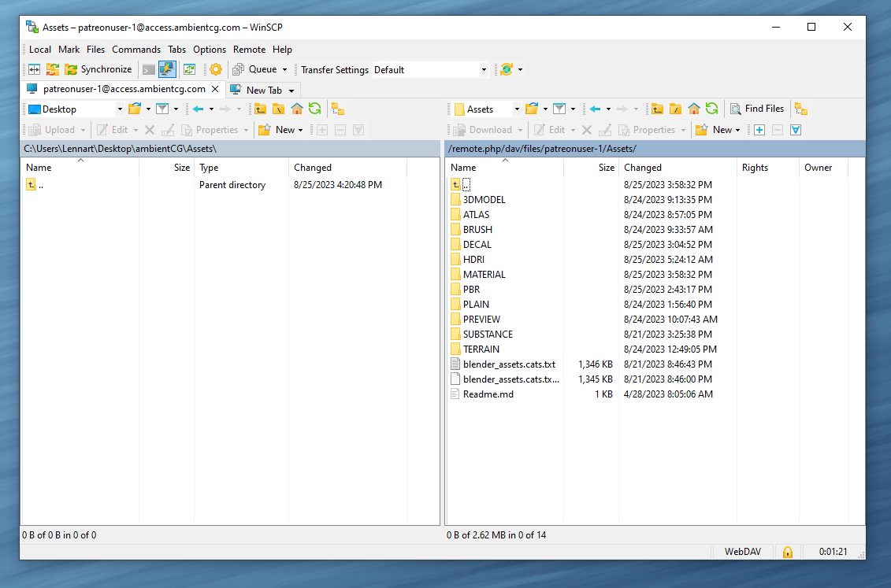The width and height of the screenshot is (891, 588).
Task: Click the Find Files button
Action: 757,109
